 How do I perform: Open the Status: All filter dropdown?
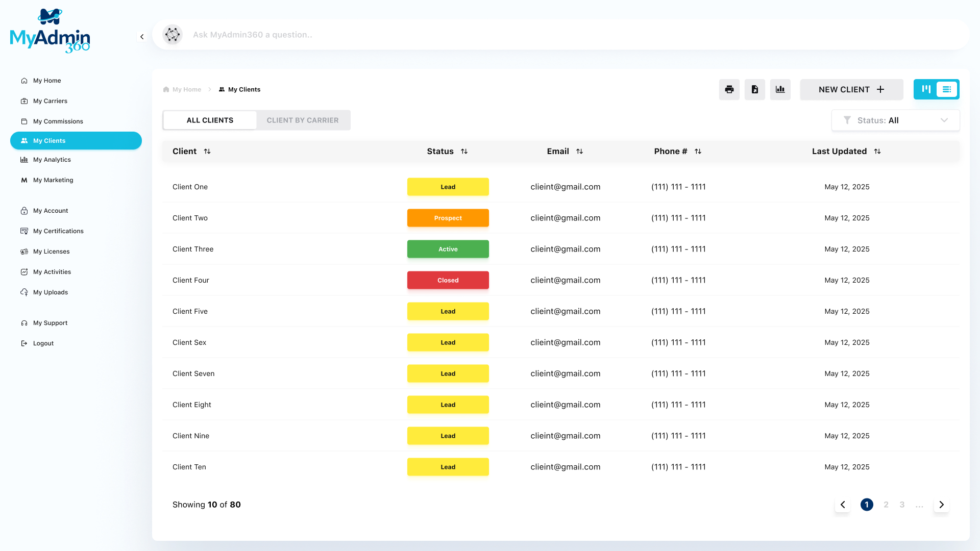click(x=895, y=120)
